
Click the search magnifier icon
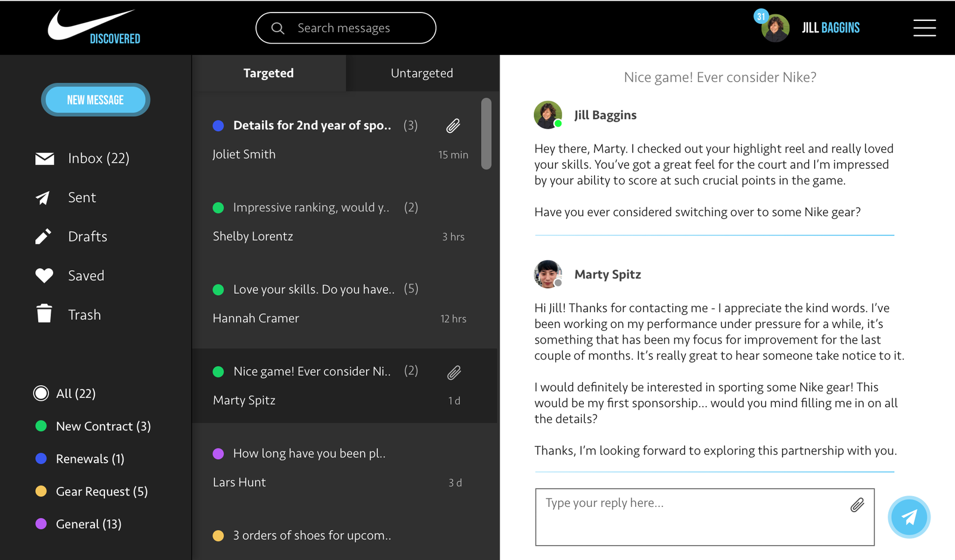click(x=278, y=28)
